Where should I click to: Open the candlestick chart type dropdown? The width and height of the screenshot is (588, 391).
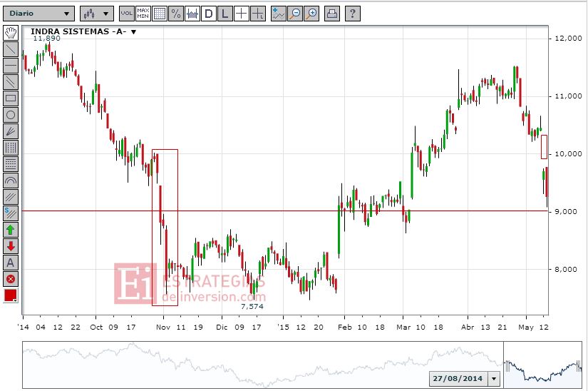pos(96,14)
